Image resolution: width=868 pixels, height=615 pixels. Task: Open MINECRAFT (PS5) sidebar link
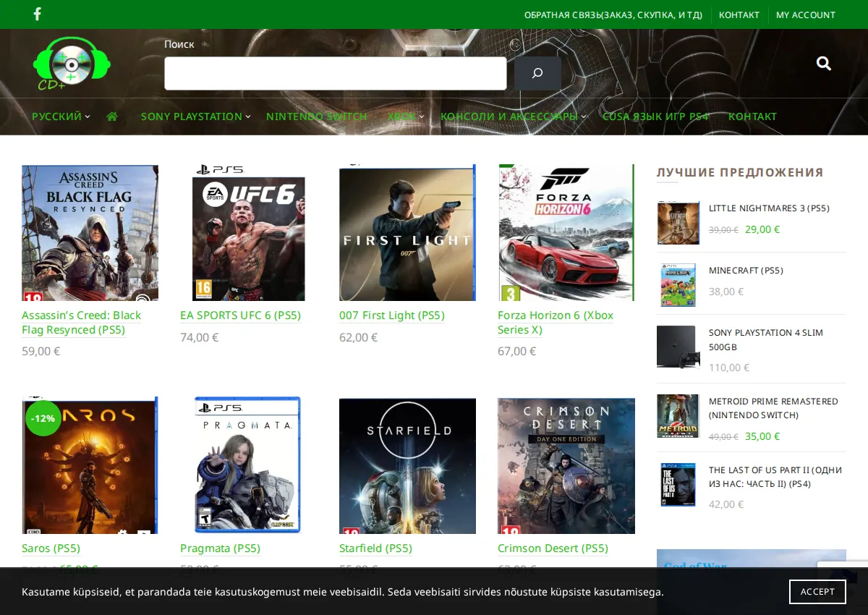(746, 271)
